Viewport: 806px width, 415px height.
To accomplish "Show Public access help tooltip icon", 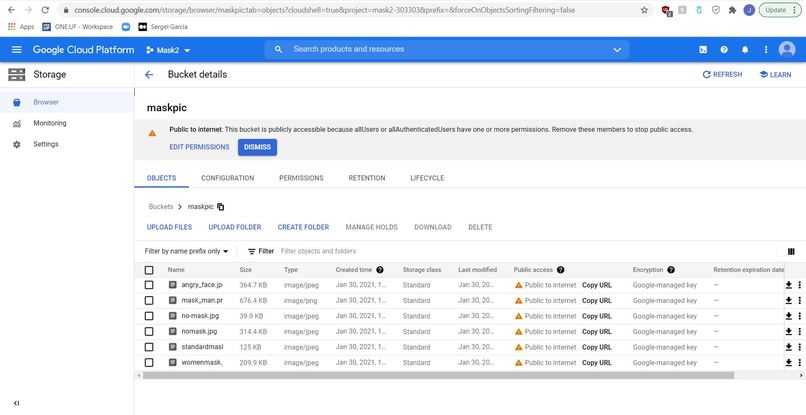I will coord(561,269).
